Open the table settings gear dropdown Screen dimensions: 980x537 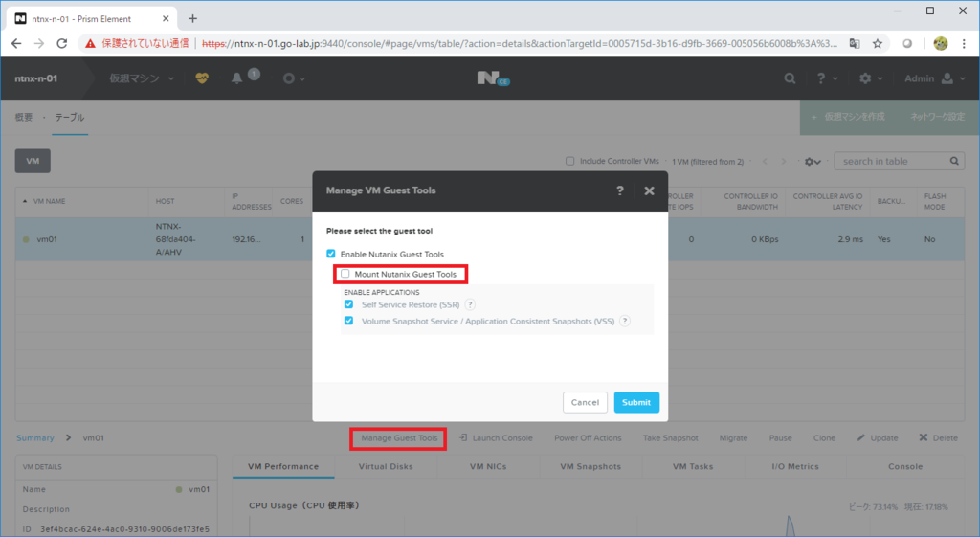point(813,161)
